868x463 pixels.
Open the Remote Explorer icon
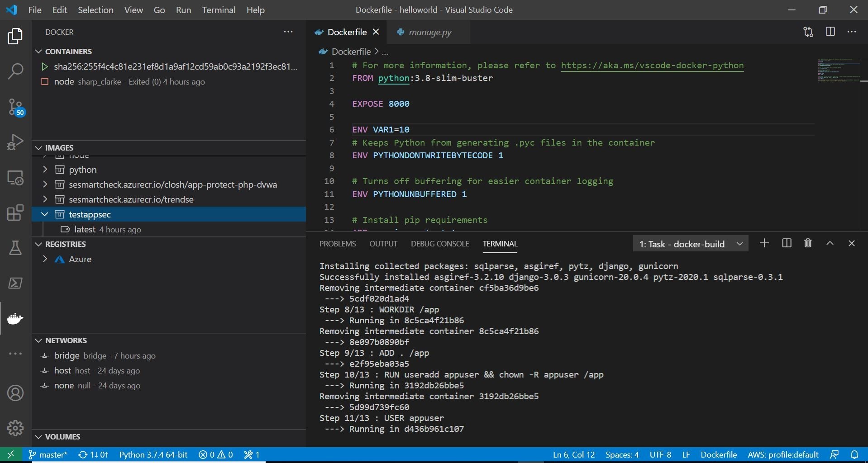tap(15, 177)
